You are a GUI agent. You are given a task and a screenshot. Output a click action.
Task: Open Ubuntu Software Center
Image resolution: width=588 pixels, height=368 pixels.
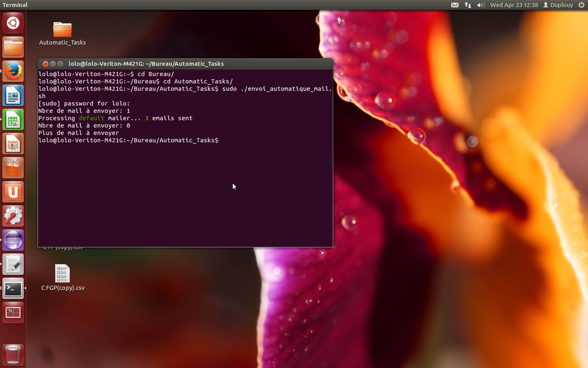click(x=13, y=168)
